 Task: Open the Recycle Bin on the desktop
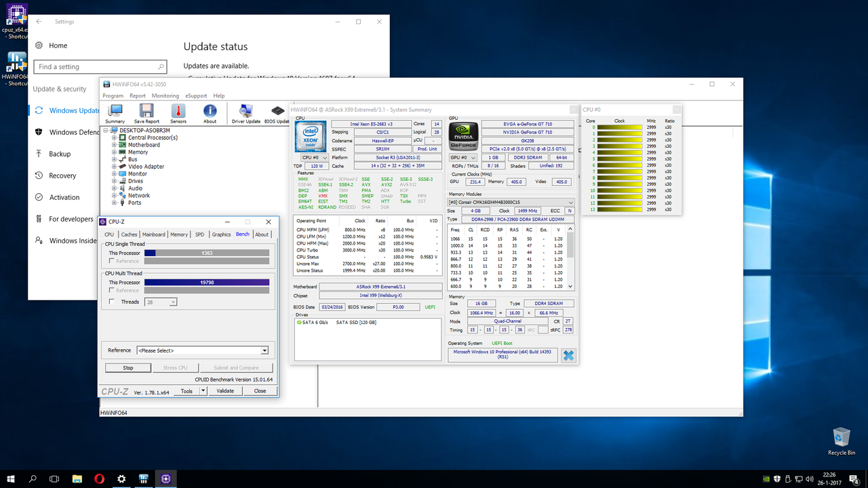[x=841, y=438]
